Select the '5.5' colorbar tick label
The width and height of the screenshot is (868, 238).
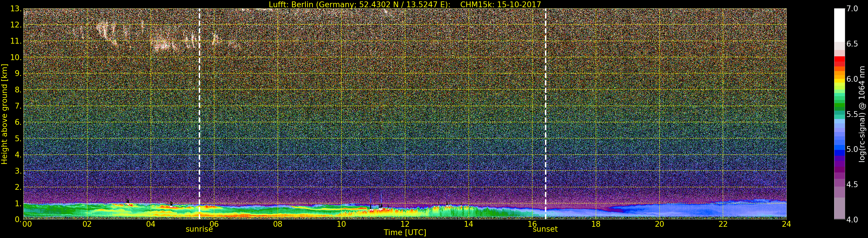[x=852, y=114]
